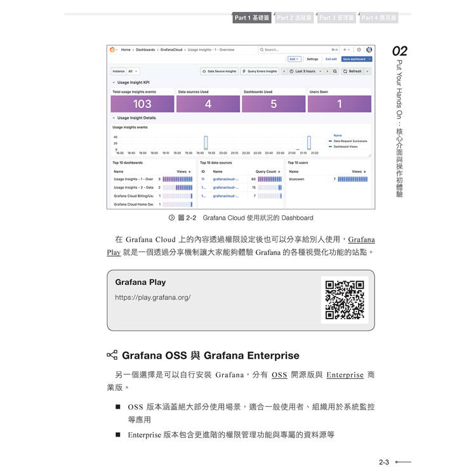Click the Grafana logo icon
476x476 pixels.
coord(113,50)
